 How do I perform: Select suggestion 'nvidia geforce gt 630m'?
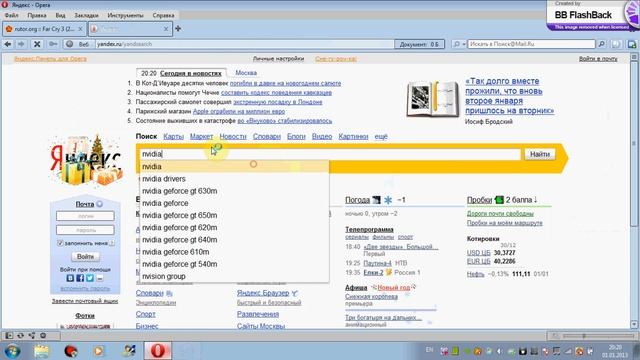click(x=234, y=191)
